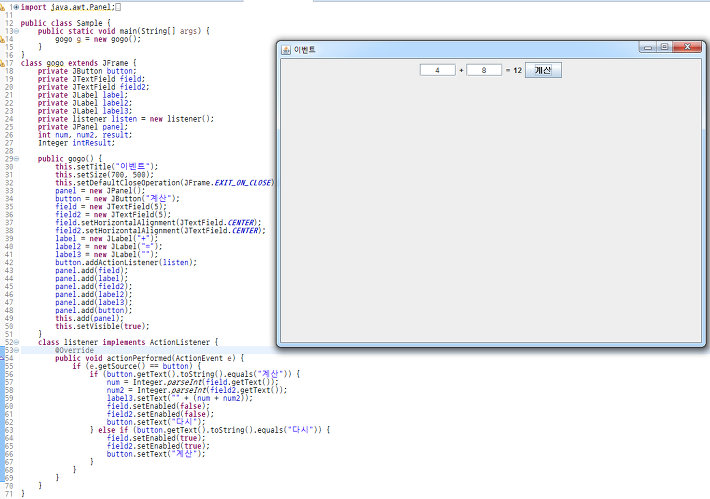Click the warning marker beside line 17
The height and width of the screenshot is (499, 710).
point(2,63)
